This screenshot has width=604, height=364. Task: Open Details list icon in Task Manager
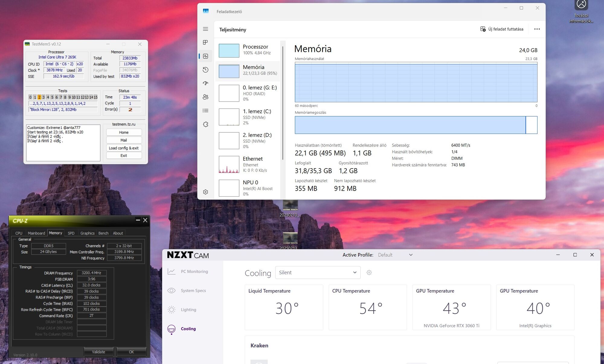tap(205, 111)
